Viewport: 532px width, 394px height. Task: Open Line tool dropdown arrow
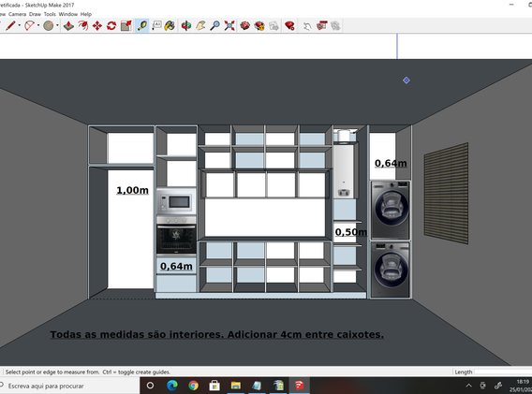tap(20, 25)
